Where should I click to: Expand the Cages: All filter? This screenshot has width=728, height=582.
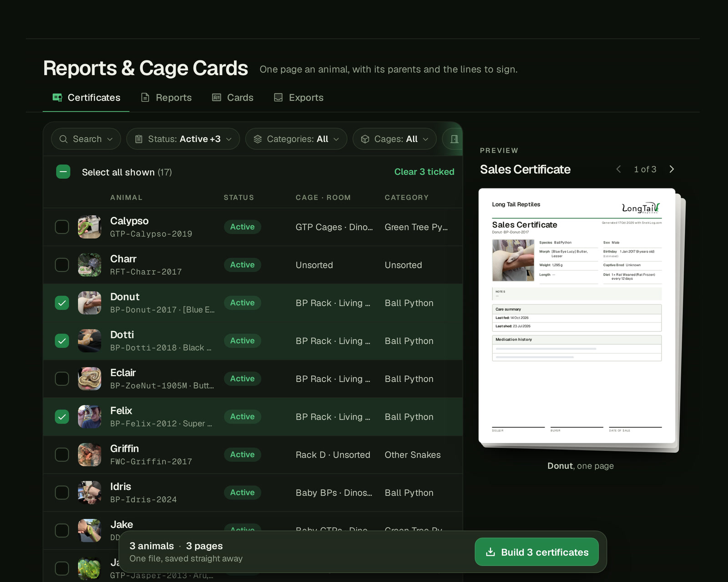point(394,139)
